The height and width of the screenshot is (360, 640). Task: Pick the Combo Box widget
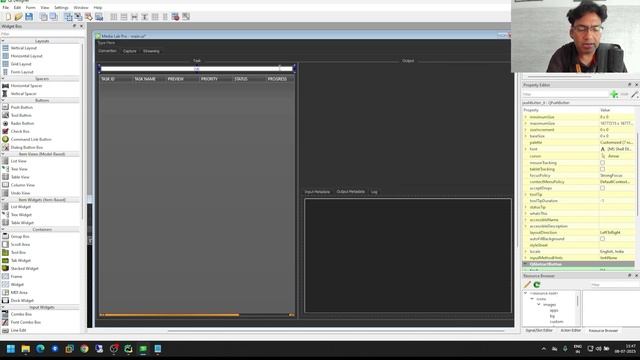coord(21,314)
